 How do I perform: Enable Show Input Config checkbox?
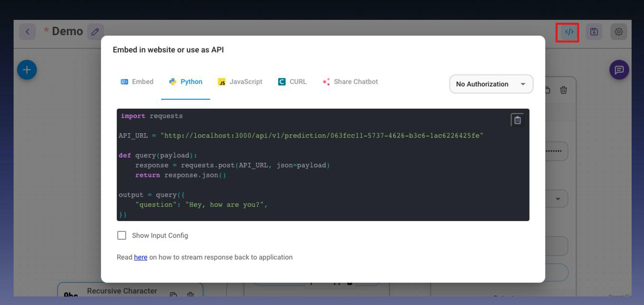coord(122,235)
